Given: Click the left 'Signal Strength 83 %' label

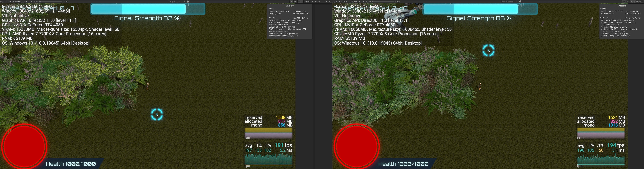Looking at the screenshot, I should click(147, 18).
